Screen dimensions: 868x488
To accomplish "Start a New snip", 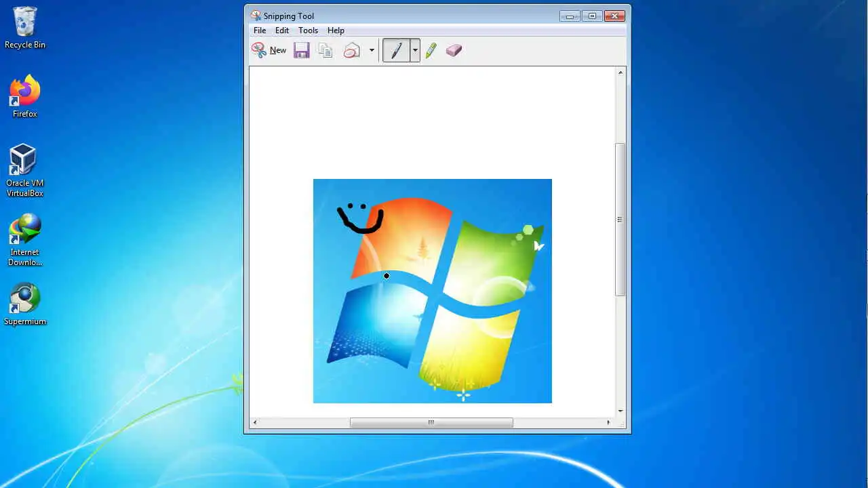I will 269,50.
